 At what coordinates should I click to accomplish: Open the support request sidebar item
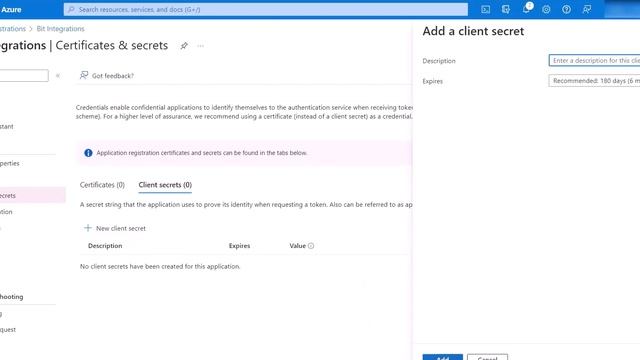(8, 329)
